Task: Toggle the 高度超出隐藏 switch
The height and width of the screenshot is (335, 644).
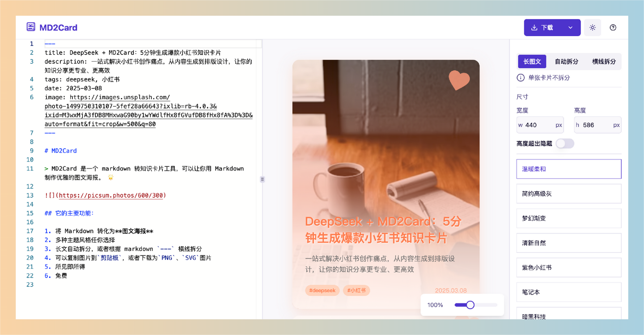Action: (x=565, y=143)
